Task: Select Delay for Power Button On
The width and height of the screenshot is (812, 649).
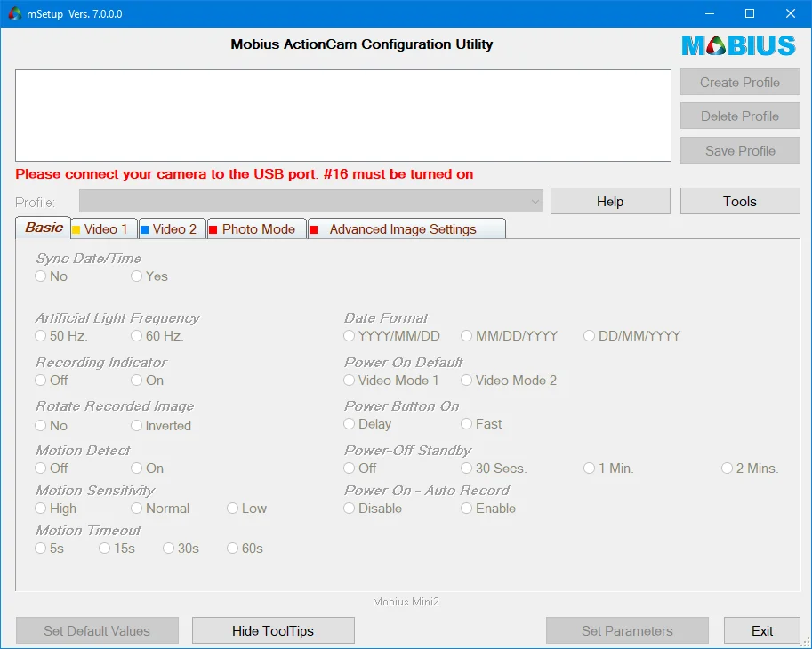Action: pos(367,424)
